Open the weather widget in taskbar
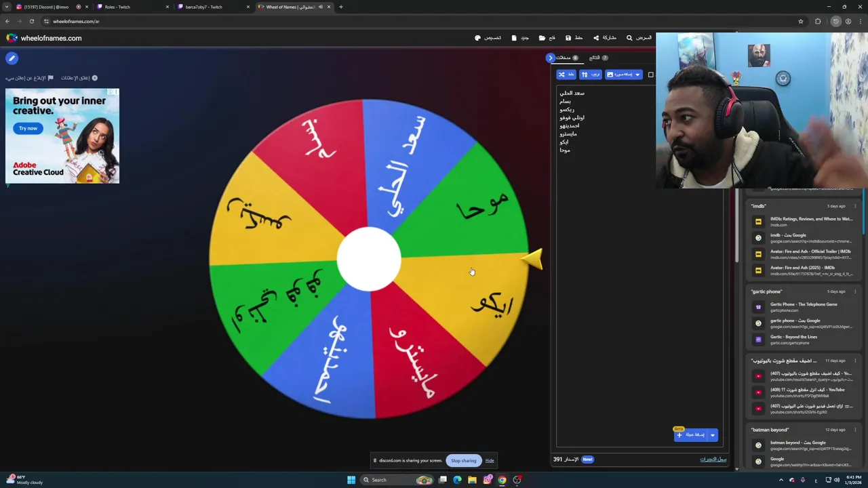868x488 pixels. (25, 480)
